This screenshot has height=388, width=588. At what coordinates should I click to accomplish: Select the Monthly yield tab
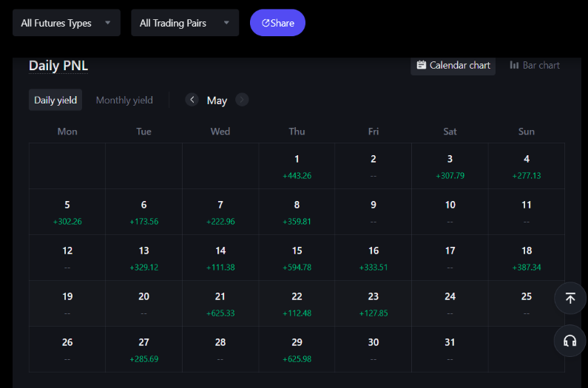124,100
